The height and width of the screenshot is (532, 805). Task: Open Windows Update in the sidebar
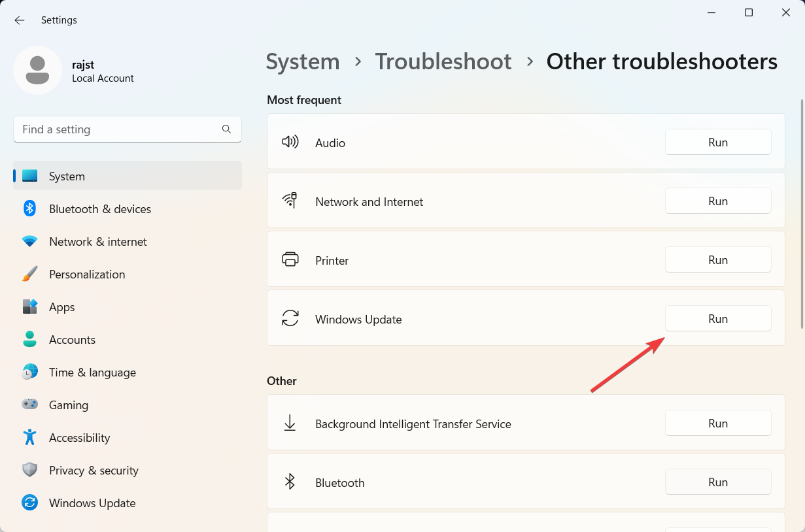point(128,503)
